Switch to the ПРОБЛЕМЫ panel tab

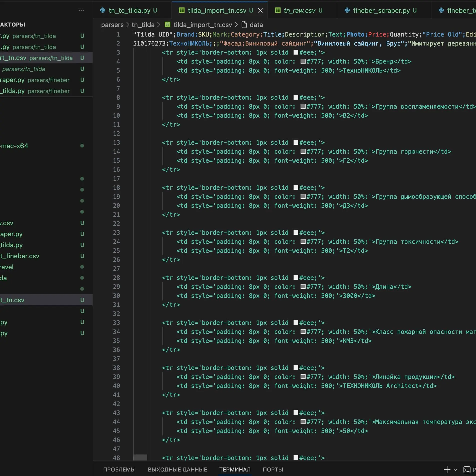tap(119, 470)
